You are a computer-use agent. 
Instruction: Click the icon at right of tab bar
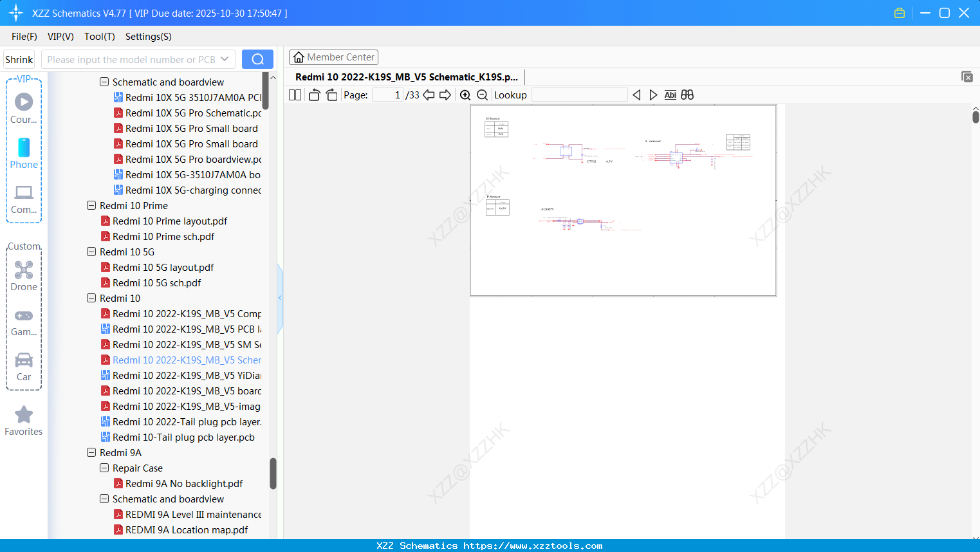[x=967, y=77]
